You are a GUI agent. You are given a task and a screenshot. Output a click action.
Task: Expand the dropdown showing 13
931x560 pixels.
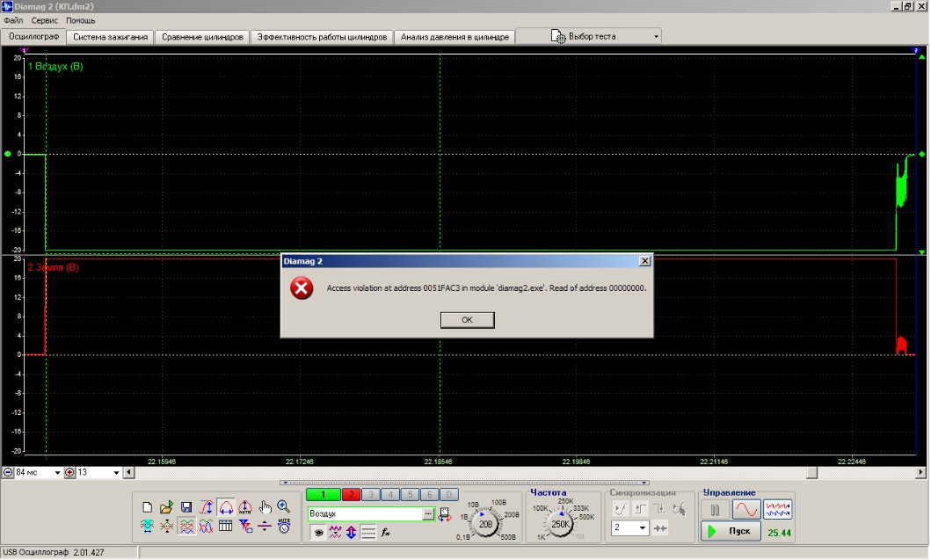[x=116, y=473]
